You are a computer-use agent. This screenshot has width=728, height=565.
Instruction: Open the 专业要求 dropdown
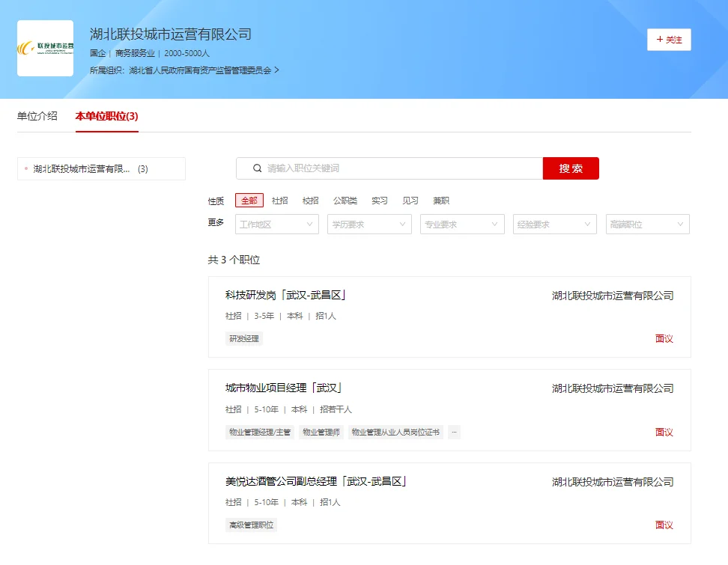462,224
